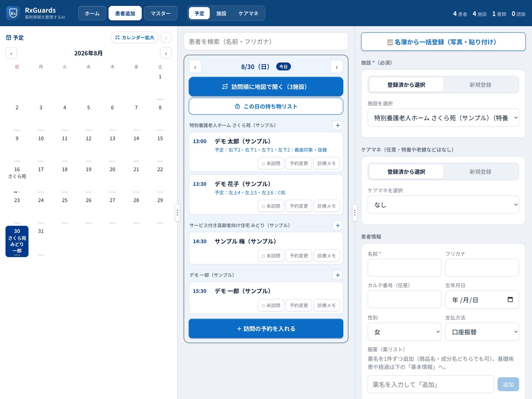Toggle 未訪問 for デモ 花子
532x399 pixels.
coord(271,206)
